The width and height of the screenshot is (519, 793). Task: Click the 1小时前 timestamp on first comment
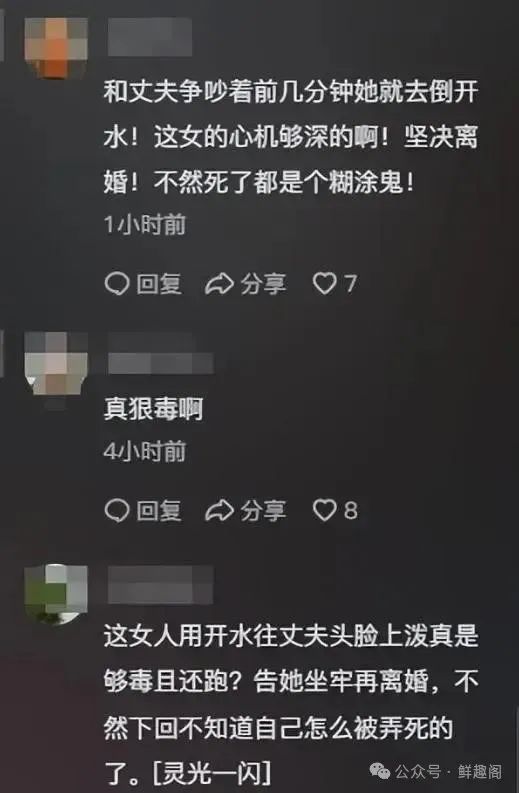(x=145, y=225)
